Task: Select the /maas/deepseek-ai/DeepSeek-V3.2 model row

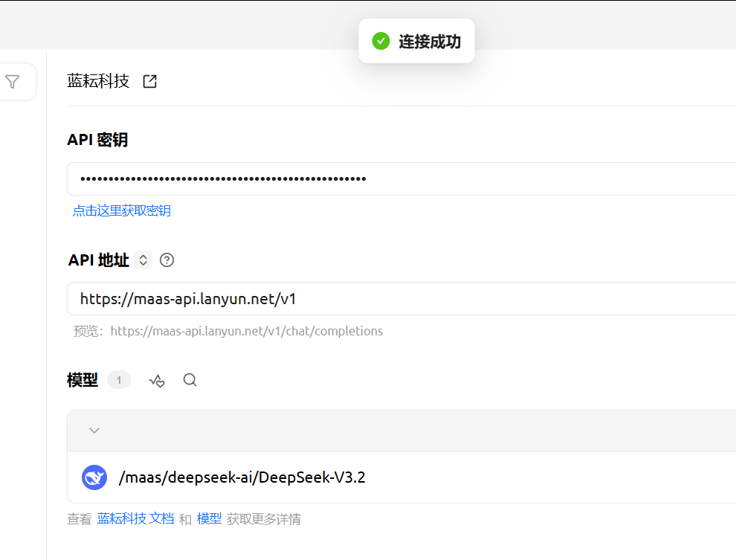Action: tap(401, 477)
